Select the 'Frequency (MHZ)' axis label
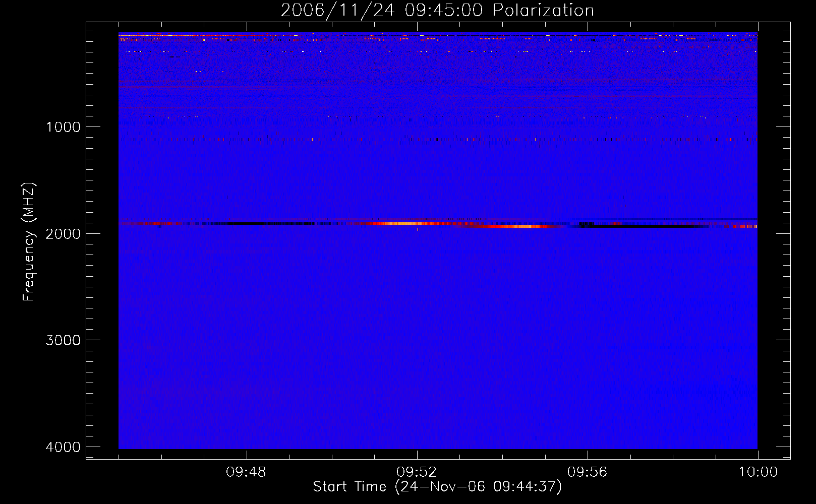The height and width of the screenshot is (504, 816). click(x=29, y=242)
